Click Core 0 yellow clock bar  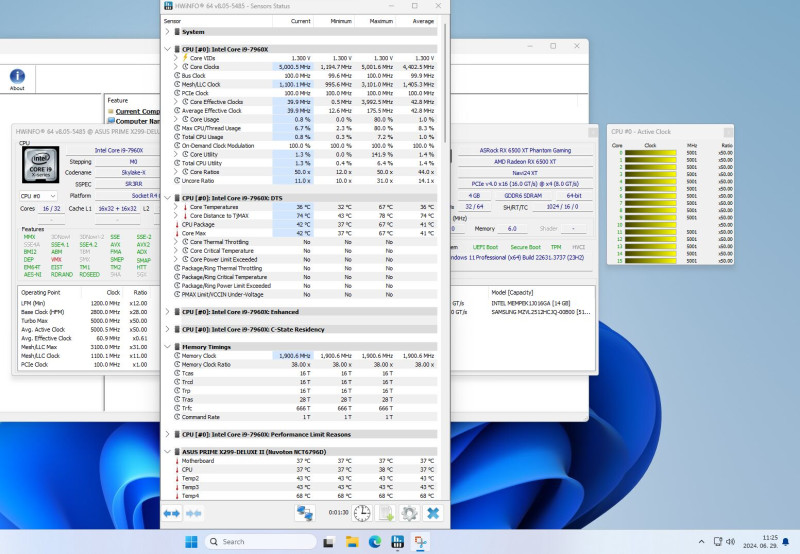pyautogui.click(x=651, y=153)
